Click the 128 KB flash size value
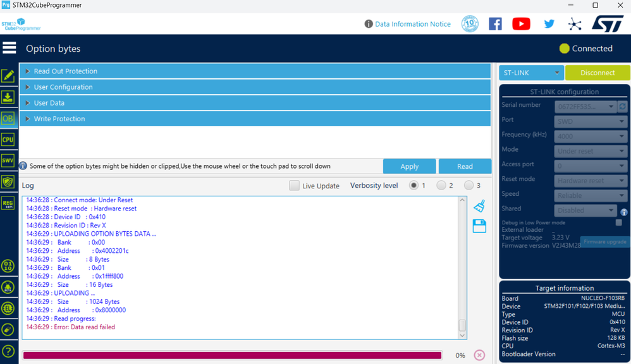Image resolution: width=631 pixels, height=364 pixels. point(616,338)
